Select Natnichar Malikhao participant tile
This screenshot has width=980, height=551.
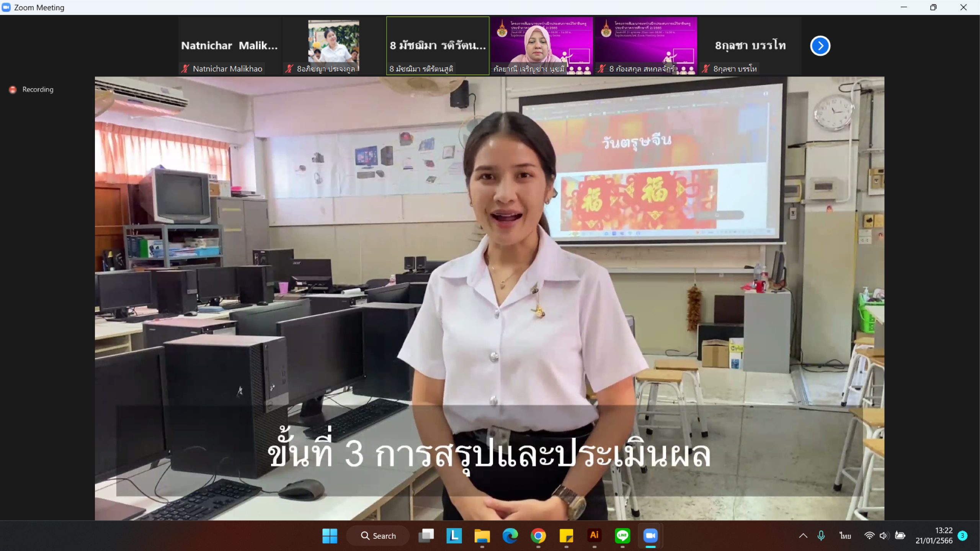[229, 46]
